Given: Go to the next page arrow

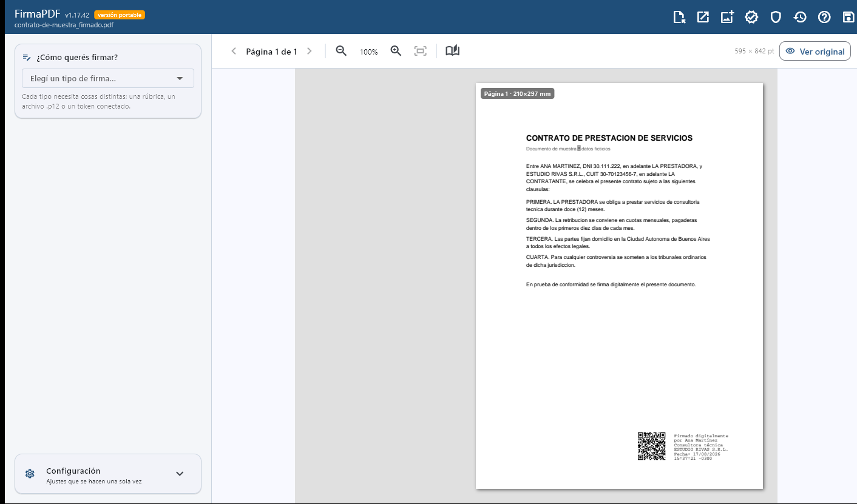Looking at the screenshot, I should 310,52.
